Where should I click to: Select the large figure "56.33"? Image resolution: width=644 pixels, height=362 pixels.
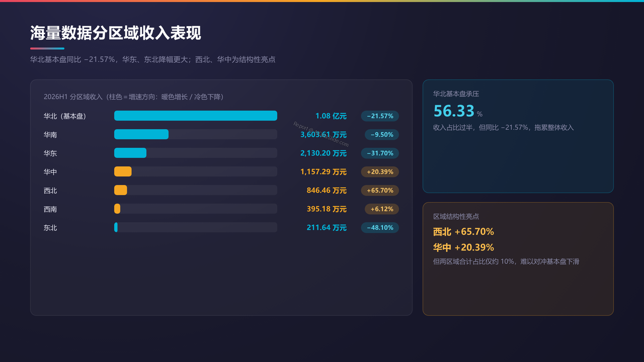(x=454, y=111)
